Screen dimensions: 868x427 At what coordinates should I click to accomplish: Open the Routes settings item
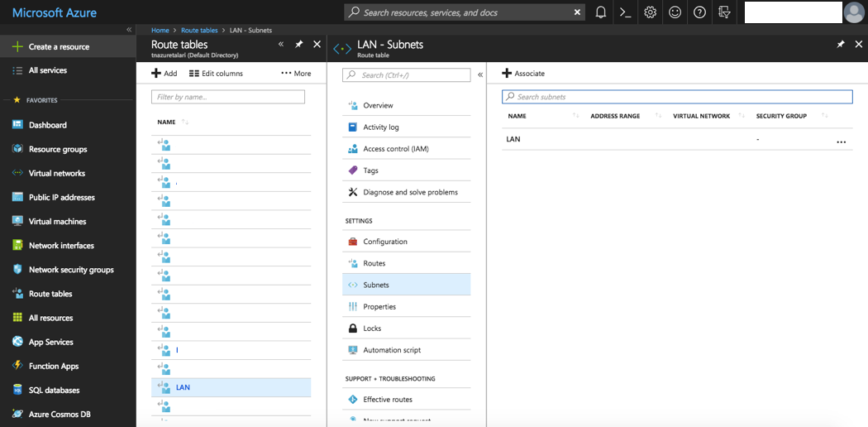click(374, 263)
